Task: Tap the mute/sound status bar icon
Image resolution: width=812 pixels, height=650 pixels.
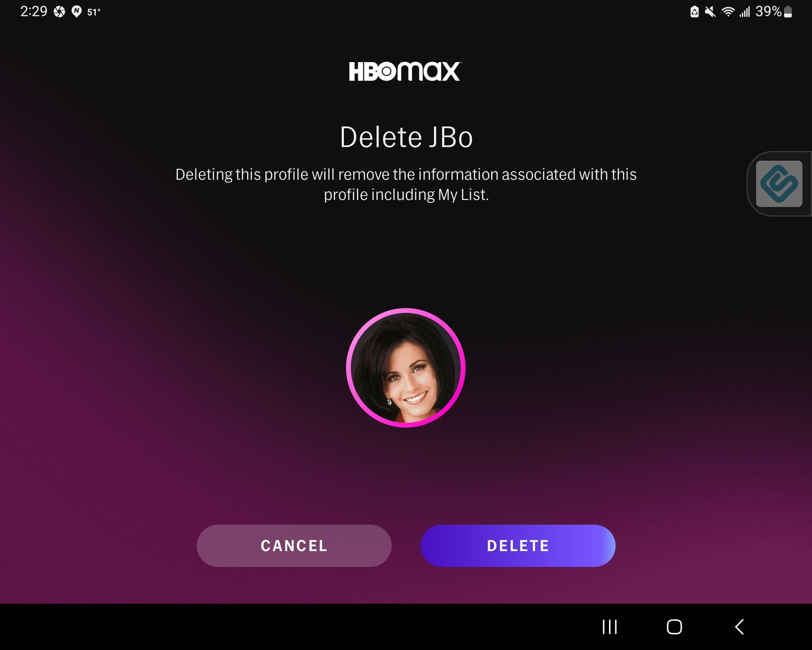Action: 712,11
